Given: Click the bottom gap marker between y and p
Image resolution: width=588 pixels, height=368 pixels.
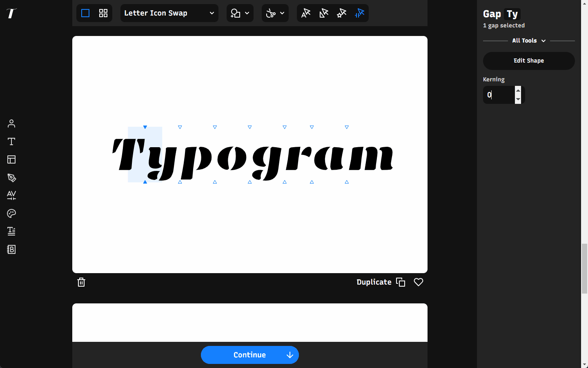Looking at the screenshot, I should (x=180, y=182).
